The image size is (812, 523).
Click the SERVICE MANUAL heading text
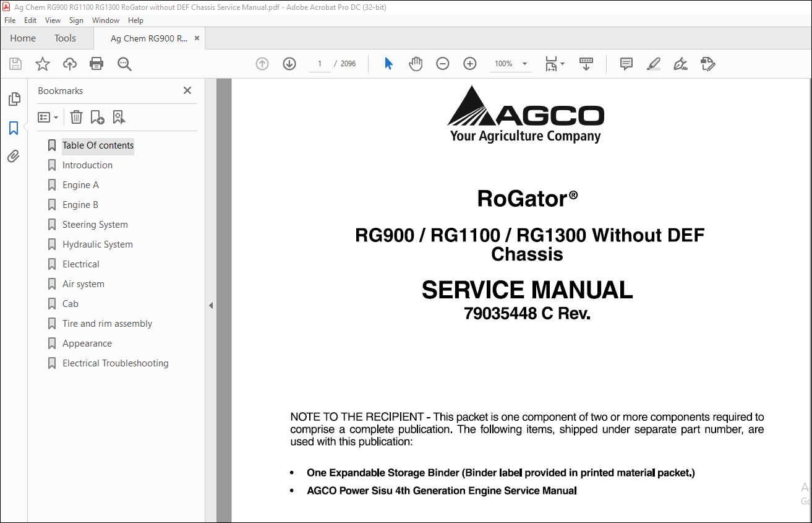point(528,290)
